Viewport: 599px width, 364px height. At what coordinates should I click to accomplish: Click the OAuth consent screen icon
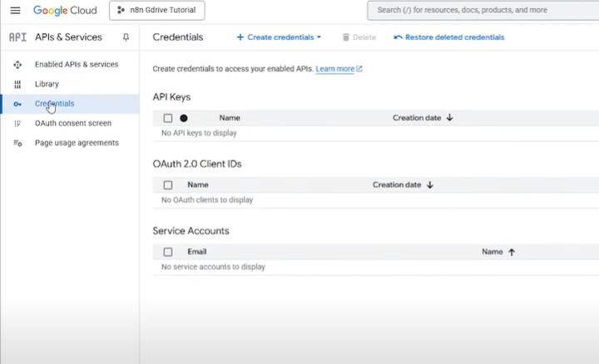pyautogui.click(x=17, y=123)
